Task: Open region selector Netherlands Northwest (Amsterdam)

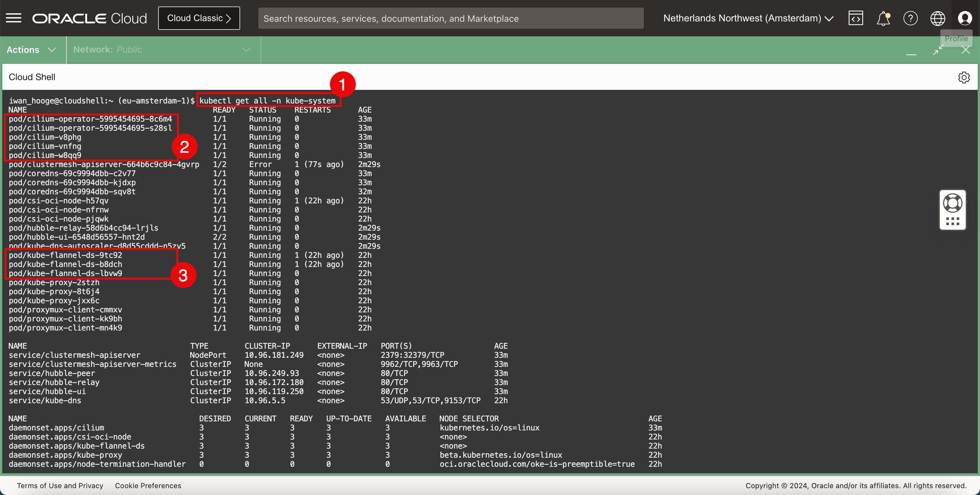Action: pyautogui.click(x=748, y=18)
